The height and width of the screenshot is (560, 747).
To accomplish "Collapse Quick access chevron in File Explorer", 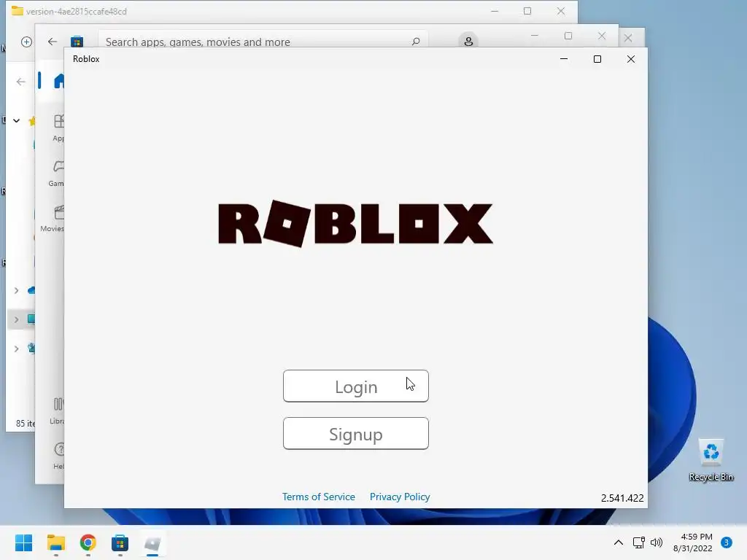I will tap(16, 120).
